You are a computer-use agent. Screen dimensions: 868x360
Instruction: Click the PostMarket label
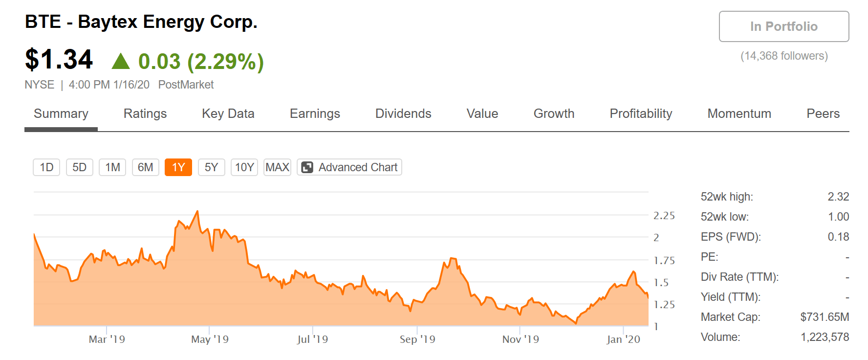click(186, 85)
